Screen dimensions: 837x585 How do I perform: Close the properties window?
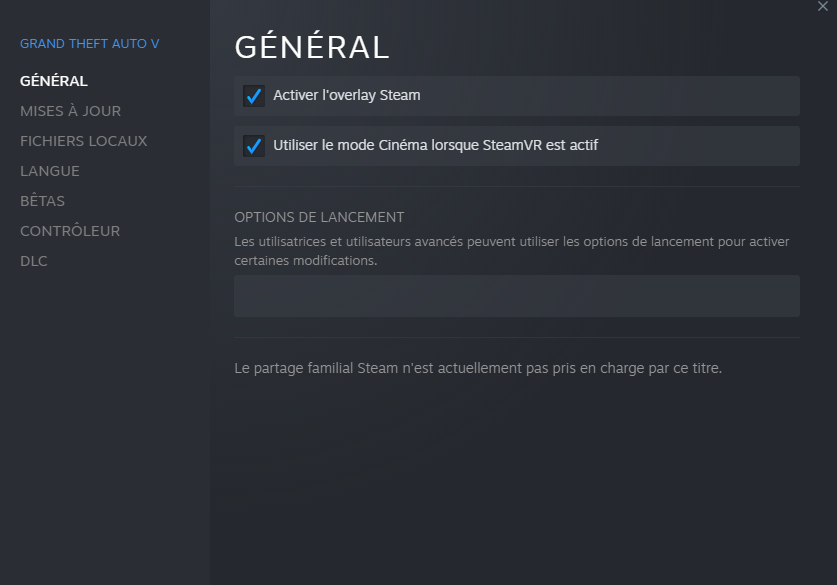[822, 6]
